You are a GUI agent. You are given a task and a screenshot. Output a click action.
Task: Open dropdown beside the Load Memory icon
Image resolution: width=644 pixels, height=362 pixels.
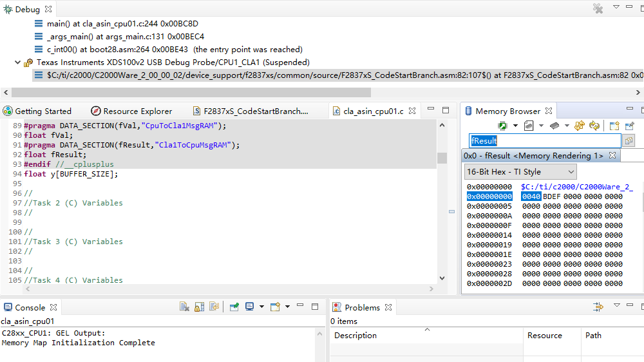(567, 126)
